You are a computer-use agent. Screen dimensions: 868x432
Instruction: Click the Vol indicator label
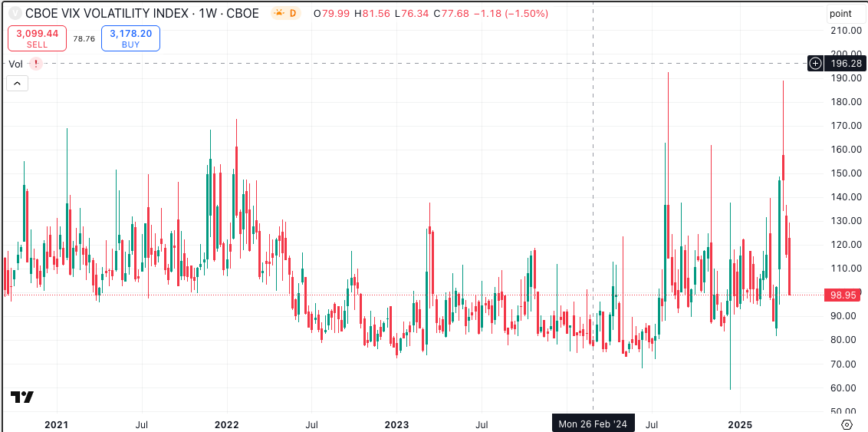16,64
